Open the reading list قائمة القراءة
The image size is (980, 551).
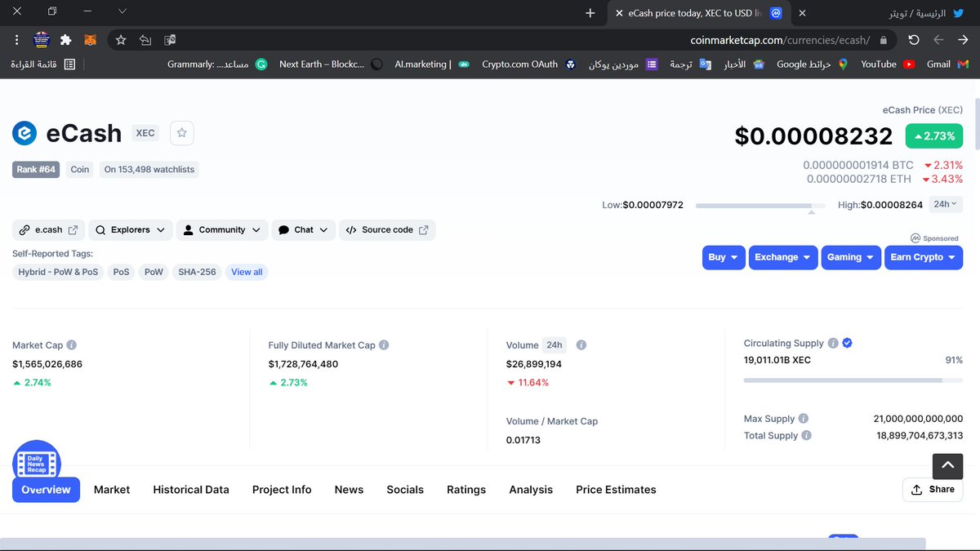click(43, 64)
